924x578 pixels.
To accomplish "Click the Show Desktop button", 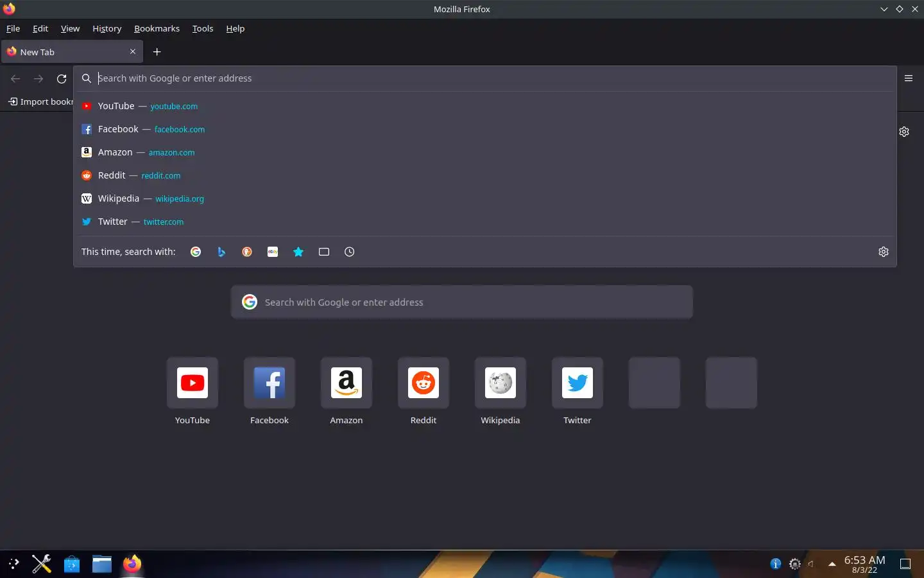I will coord(905,564).
